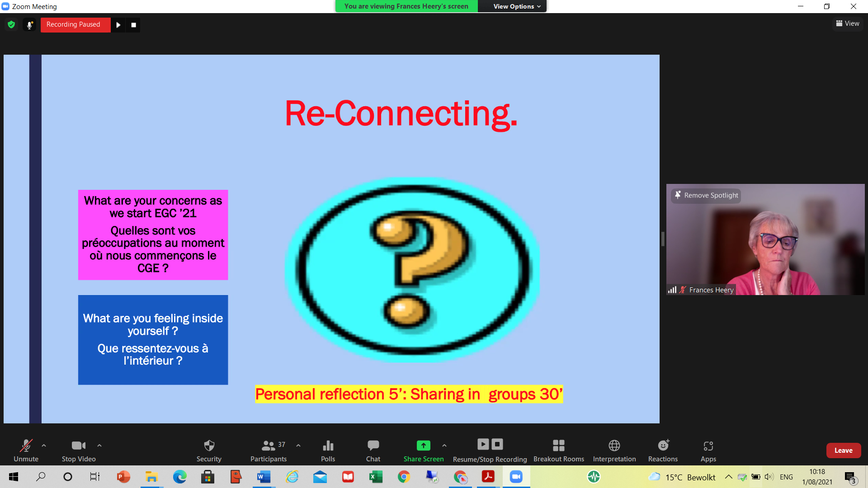
Task: Open PowerPoint from the Windows taskbar
Action: click(123, 477)
